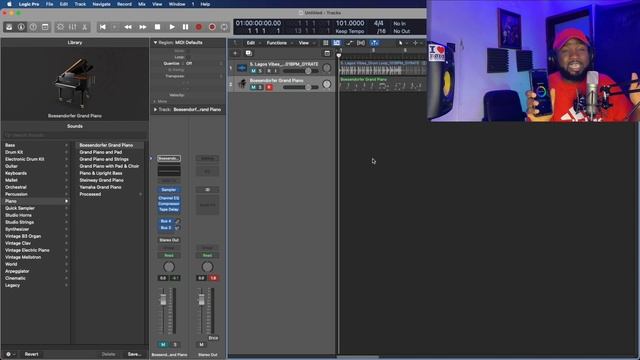
Task: Toggle the blue Catch Playhead button
Action: (x=374, y=43)
